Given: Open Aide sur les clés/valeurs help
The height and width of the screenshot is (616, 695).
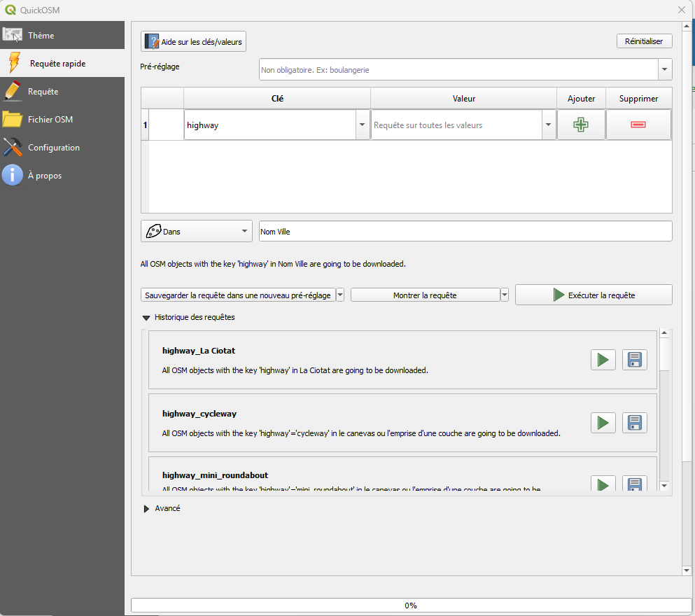Looking at the screenshot, I should click(x=193, y=42).
